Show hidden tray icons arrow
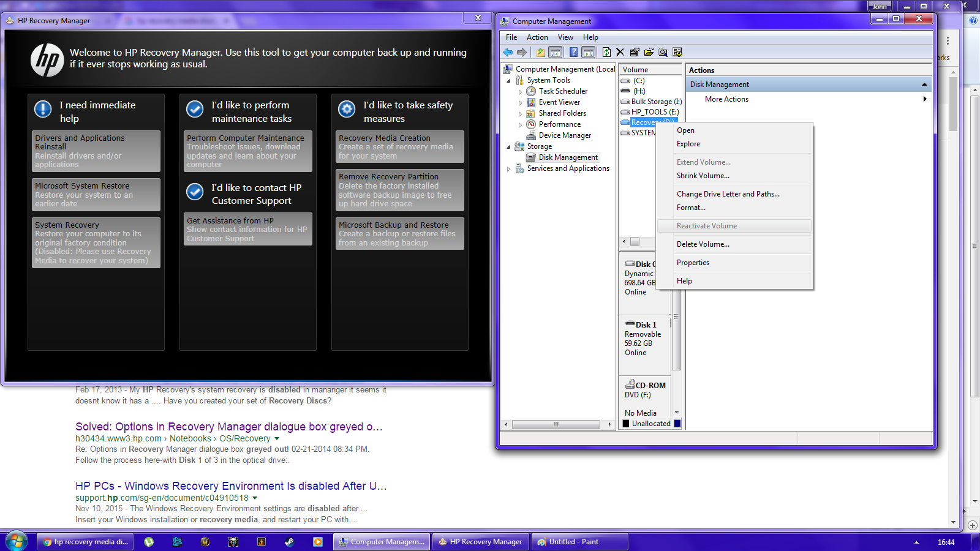The width and height of the screenshot is (980, 551). coord(916,542)
